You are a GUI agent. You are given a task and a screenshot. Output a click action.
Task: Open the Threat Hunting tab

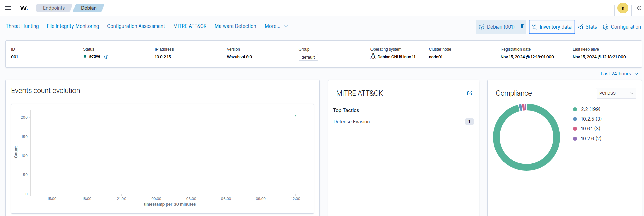point(22,26)
